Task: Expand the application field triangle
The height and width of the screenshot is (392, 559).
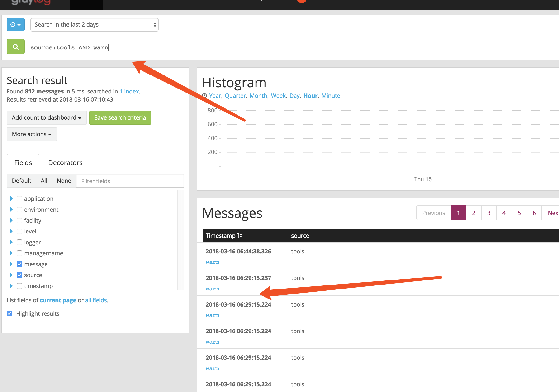Action: 11,199
